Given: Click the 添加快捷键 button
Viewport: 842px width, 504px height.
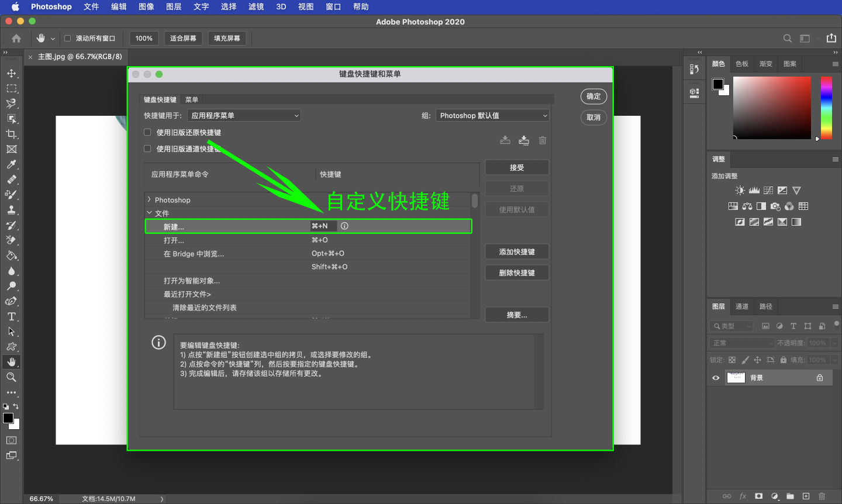Looking at the screenshot, I should 516,251.
